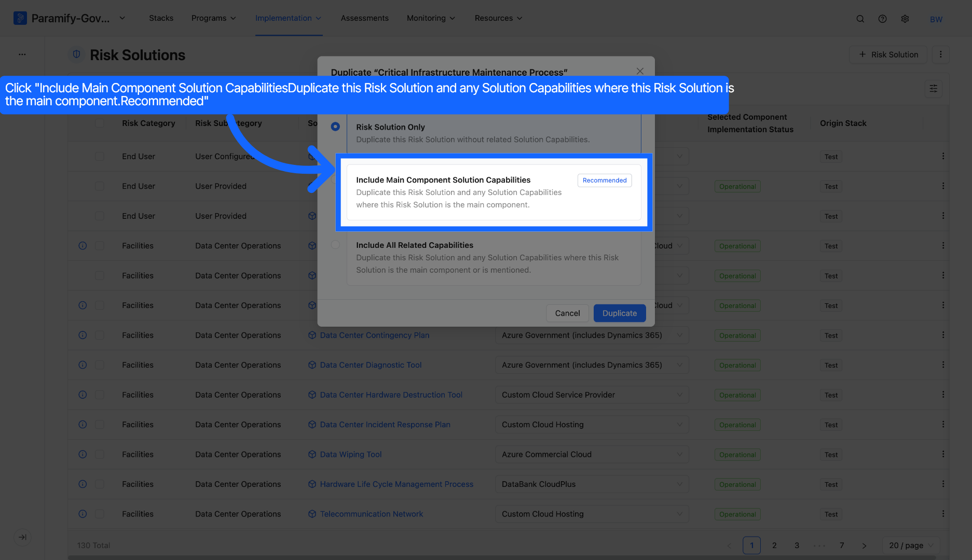Click the sidebar expand arrow icon

pyautogui.click(x=22, y=537)
